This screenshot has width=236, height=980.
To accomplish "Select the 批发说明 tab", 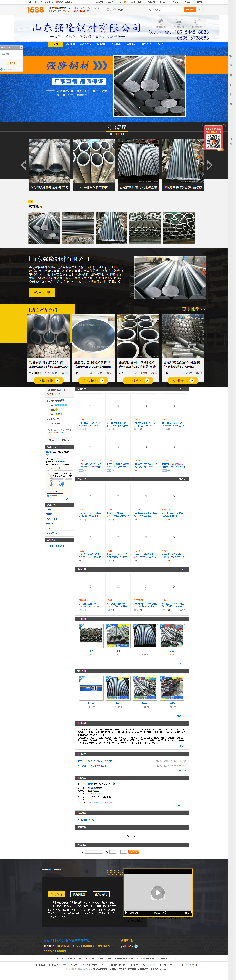I will pos(101,894).
